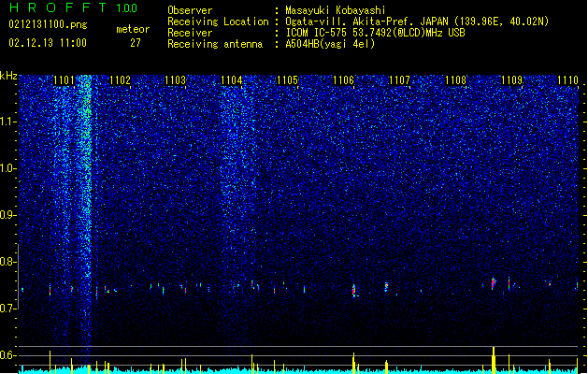Click the meteor label
The width and height of the screenshot is (588, 374).
[x=133, y=29]
